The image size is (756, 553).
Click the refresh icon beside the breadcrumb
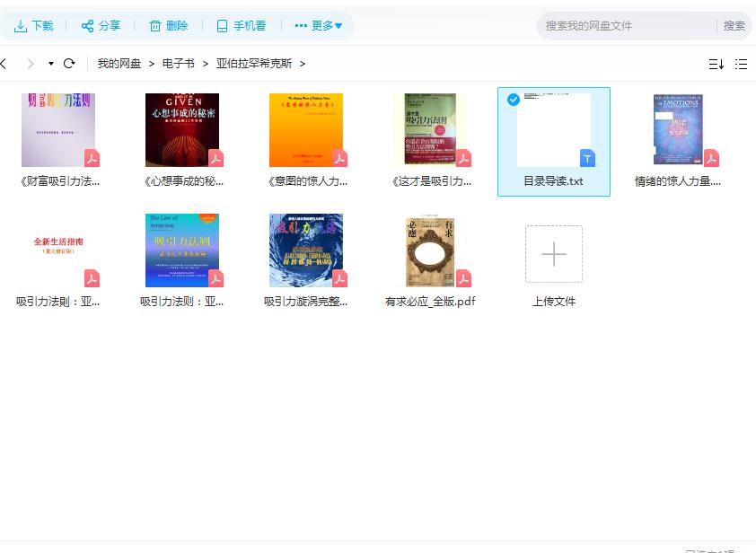click(x=68, y=64)
